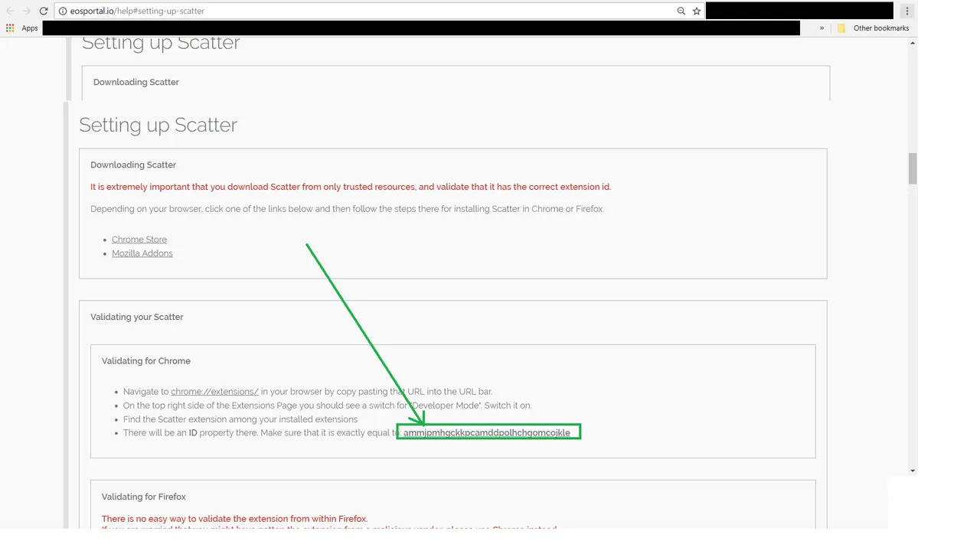Click the page vertical scrollbar thumb
The height and width of the screenshot is (551, 980).
click(x=913, y=168)
